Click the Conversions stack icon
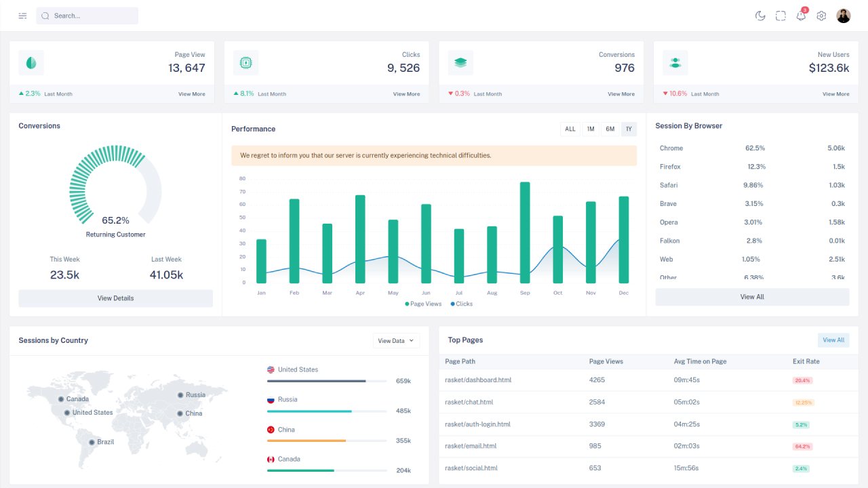Image resolution: width=868 pixels, height=488 pixels. 460,62
